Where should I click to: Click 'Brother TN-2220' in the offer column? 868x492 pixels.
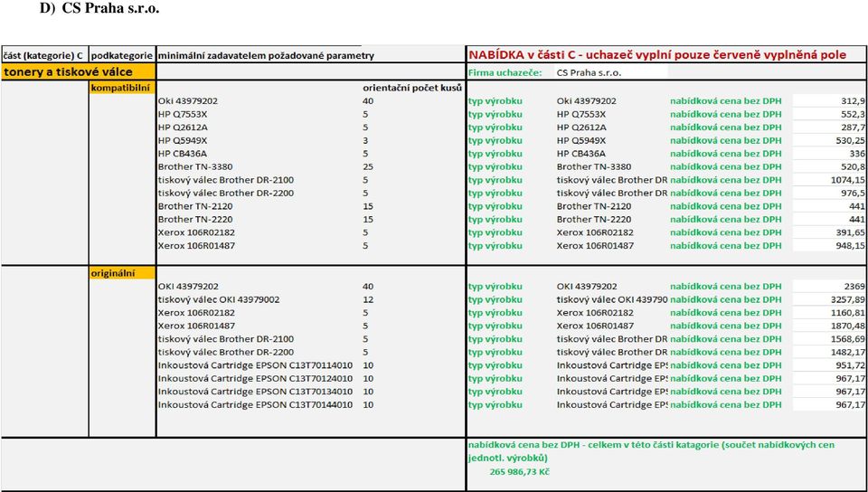pyautogui.click(x=593, y=219)
